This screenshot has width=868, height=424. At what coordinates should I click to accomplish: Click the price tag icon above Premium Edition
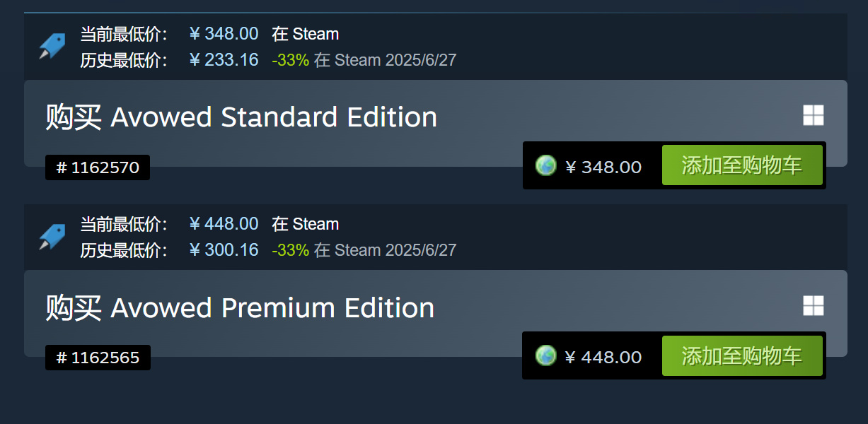(52, 237)
